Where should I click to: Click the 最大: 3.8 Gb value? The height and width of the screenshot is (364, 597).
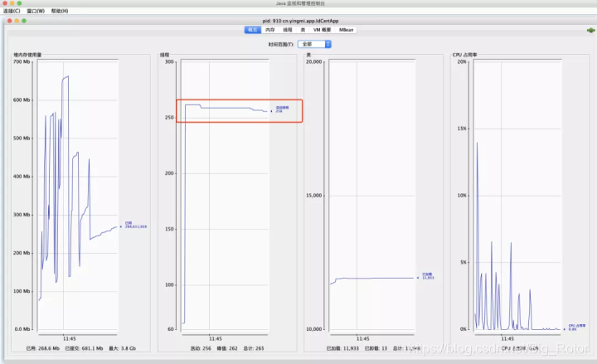click(122, 348)
